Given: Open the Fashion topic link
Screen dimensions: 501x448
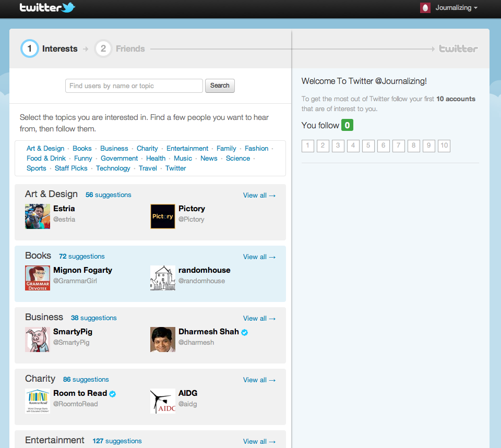Looking at the screenshot, I should point(257,149).
